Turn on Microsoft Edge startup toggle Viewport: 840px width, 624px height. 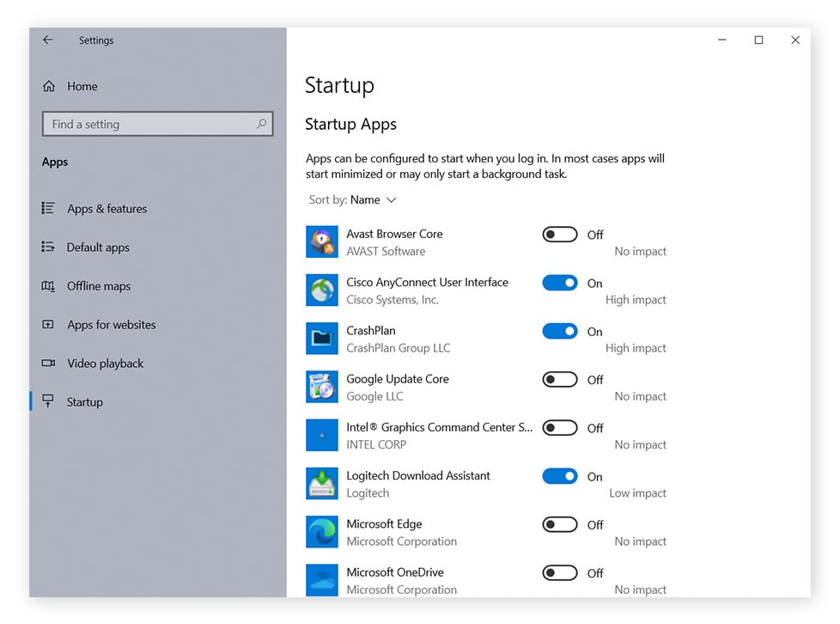coord(559,524)
